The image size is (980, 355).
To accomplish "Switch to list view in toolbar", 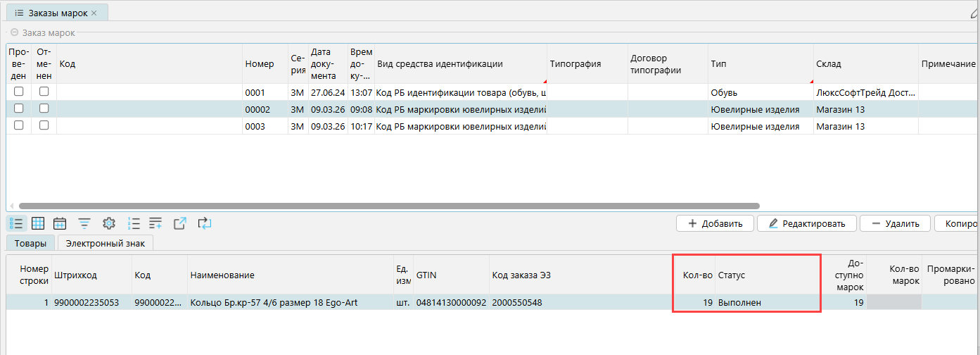I will (x=15, y=223).
